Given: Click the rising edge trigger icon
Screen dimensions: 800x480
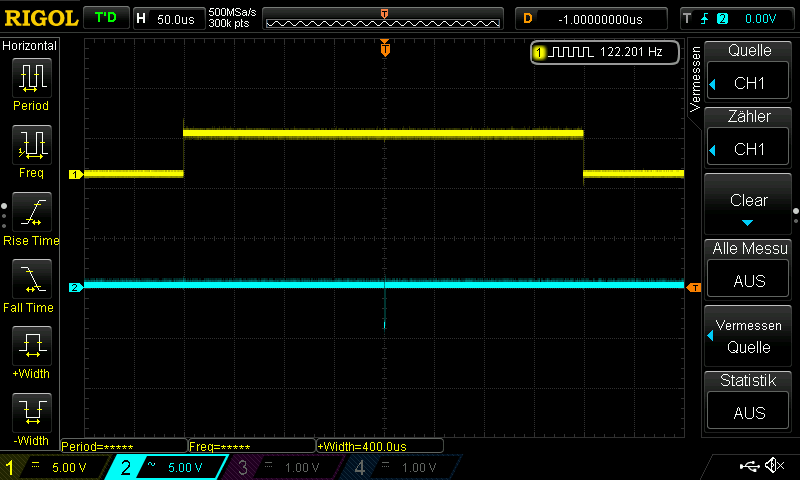Looking at the screenshot, I should click(x=705, y=19).
